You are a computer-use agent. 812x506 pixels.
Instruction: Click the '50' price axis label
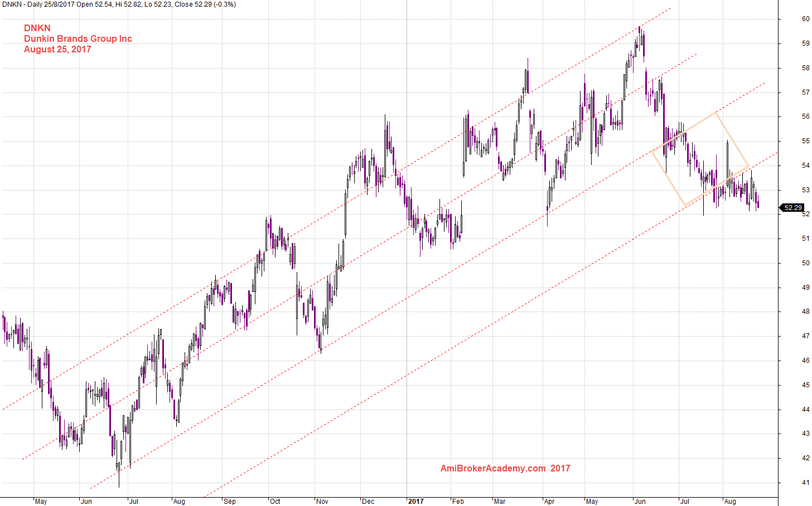click(x=805, y=263)
